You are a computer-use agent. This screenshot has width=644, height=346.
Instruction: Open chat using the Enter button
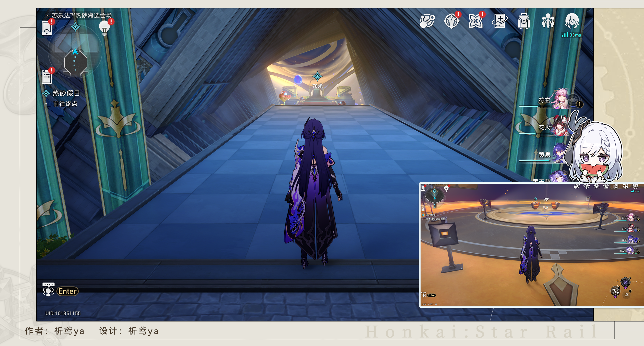pyautogui.click(x=67, y=291)
